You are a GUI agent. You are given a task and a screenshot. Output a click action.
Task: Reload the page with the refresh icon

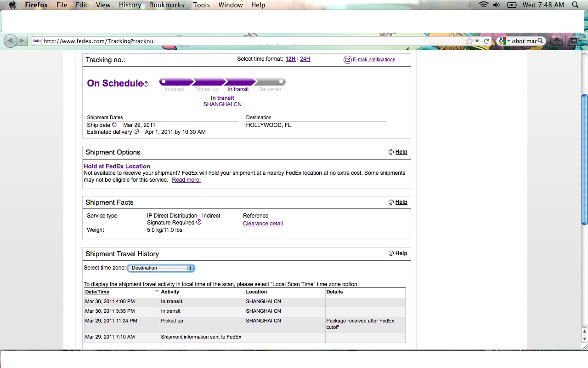[x=487, y=41]
